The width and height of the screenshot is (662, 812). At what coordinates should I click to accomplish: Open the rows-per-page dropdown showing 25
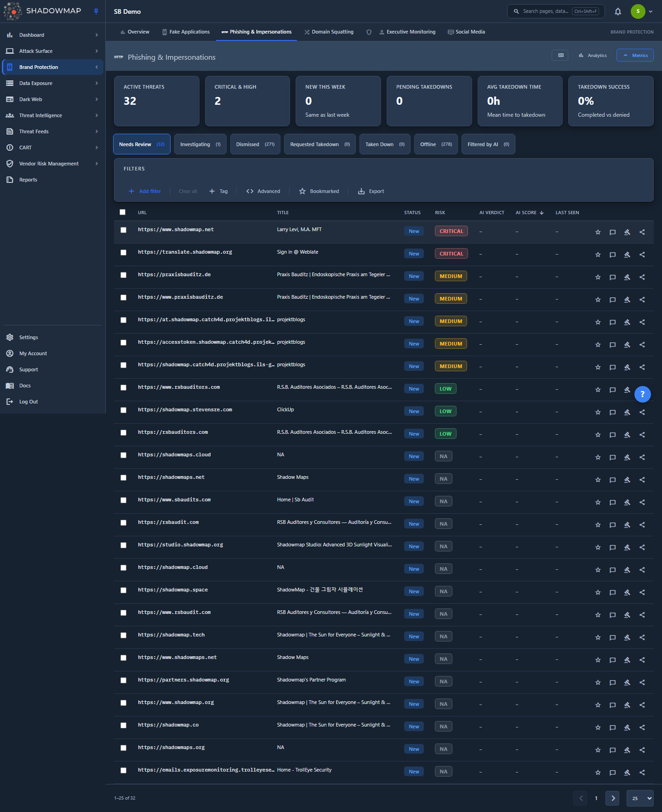point(640,798)
